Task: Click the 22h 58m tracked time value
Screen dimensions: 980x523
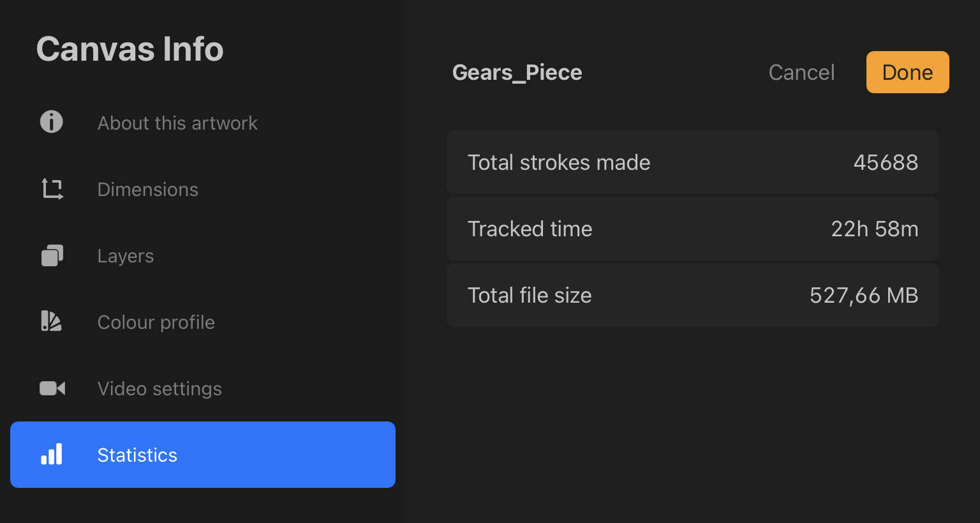Action: tap(874, 229)
